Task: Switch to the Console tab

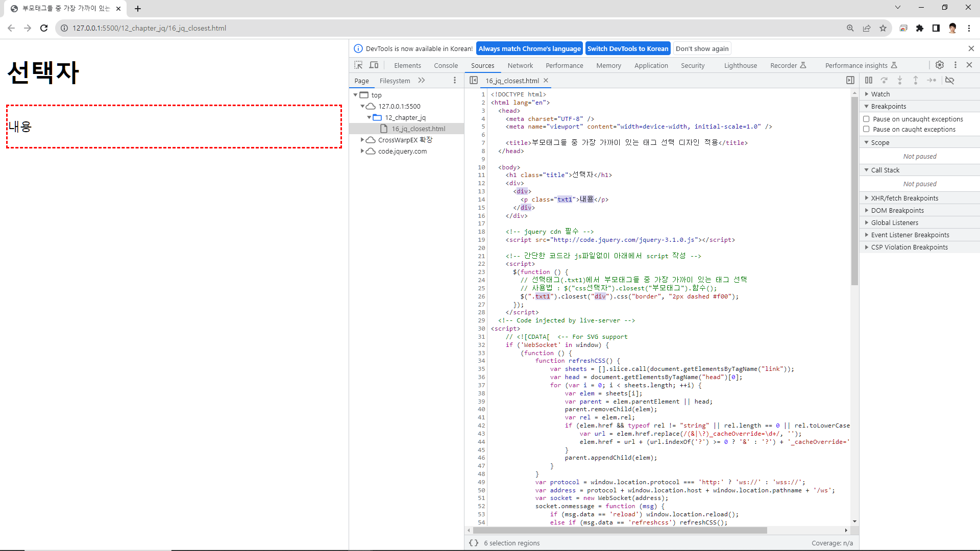Action: click(x=446, y=65)
